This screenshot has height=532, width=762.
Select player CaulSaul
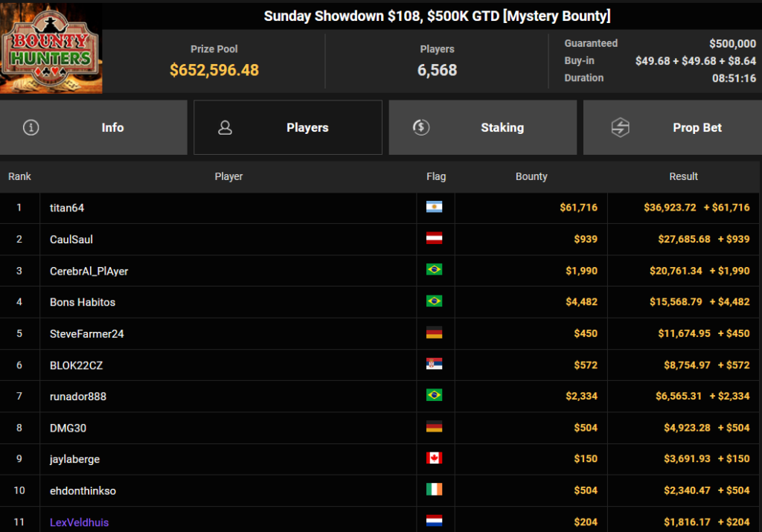click(71, 240)
